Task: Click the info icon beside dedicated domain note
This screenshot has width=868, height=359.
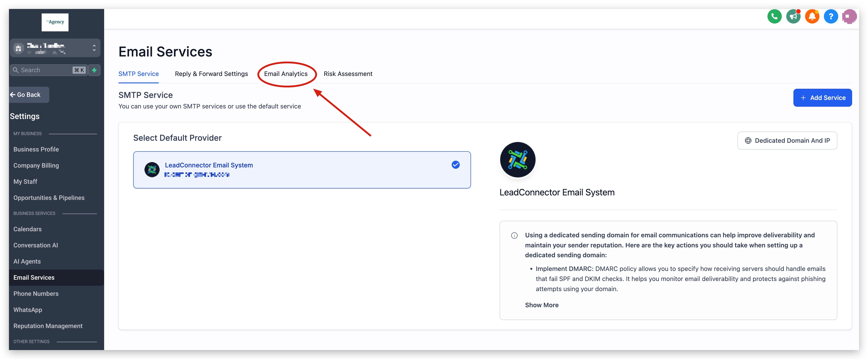Action: [514, 235]
